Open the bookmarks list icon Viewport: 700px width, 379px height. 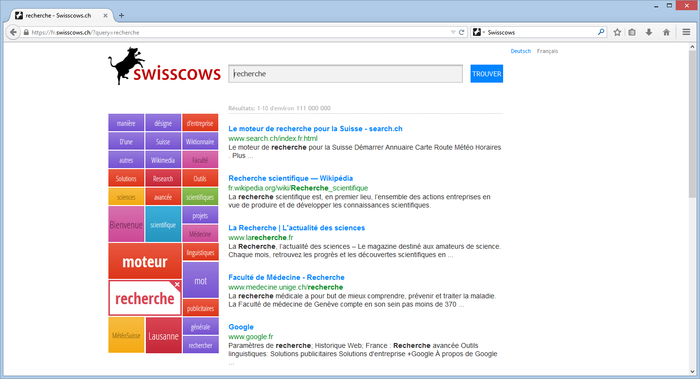[x=632, y=32]
